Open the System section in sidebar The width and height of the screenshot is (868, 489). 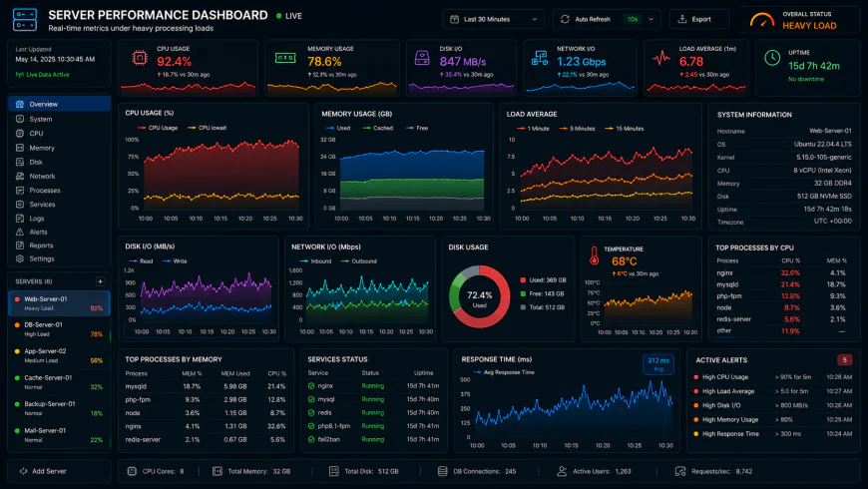59,119
